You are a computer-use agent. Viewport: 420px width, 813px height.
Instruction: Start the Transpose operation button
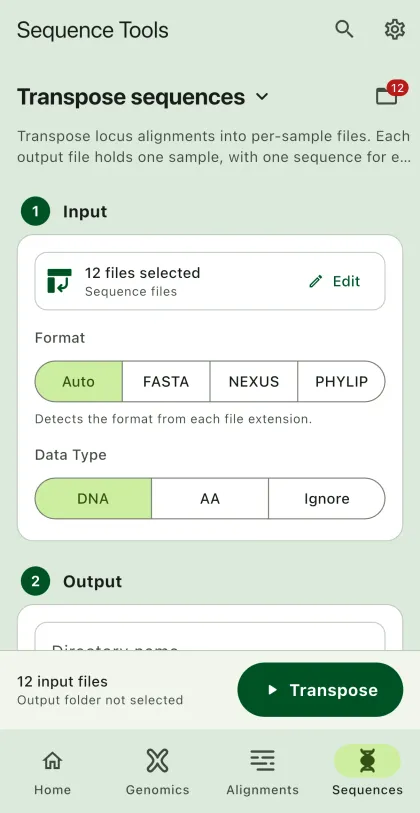(320, 690)
